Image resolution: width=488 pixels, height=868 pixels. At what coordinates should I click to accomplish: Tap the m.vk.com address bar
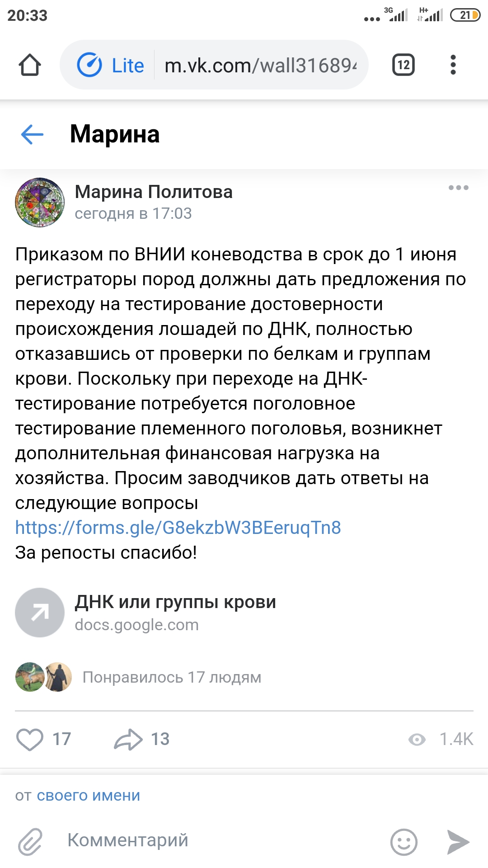(x=260, y=66)
